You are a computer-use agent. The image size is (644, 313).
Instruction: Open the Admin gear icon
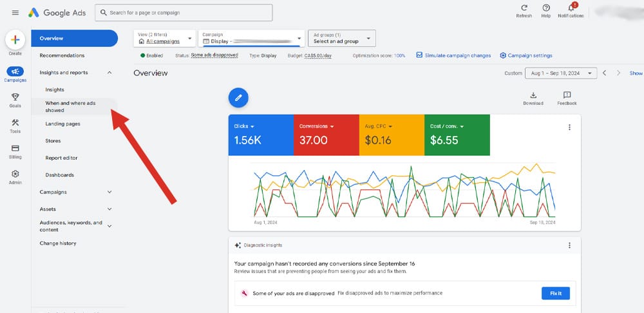(15, 174)
